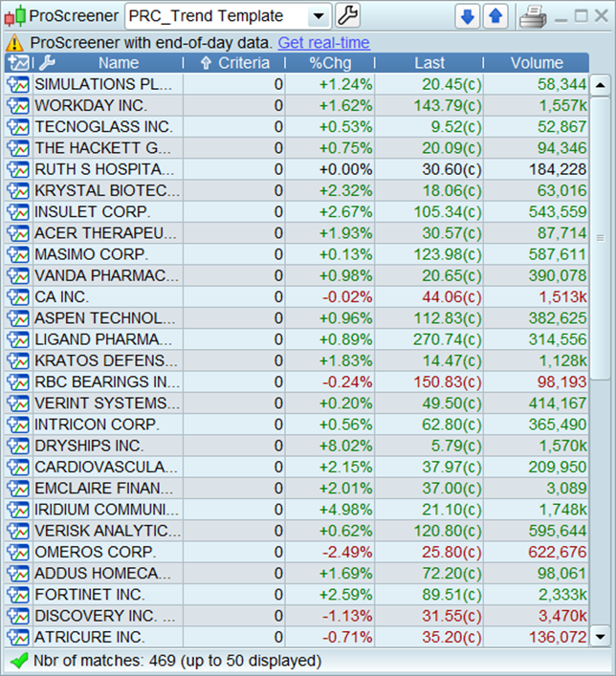The image size is (616, 676).
Task: Open chart icon for VANDA PHARMAC... row
Action: [x=18, y=275]
